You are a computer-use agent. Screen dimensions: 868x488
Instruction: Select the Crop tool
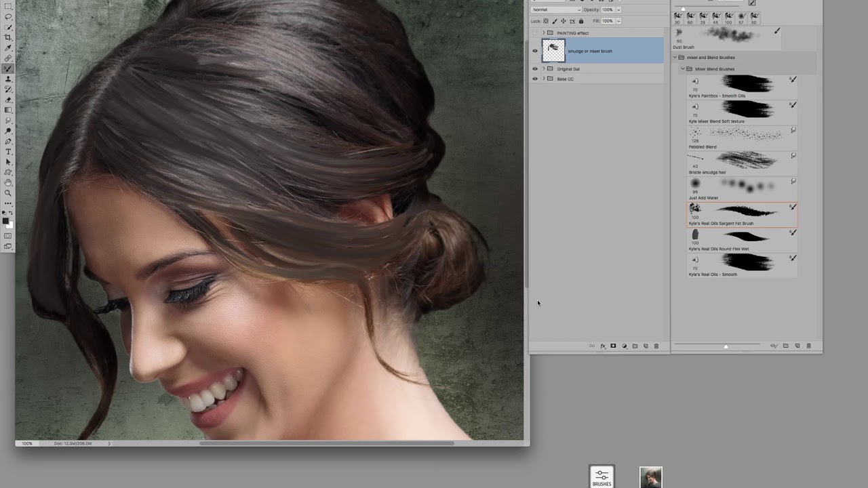[8, 38]
